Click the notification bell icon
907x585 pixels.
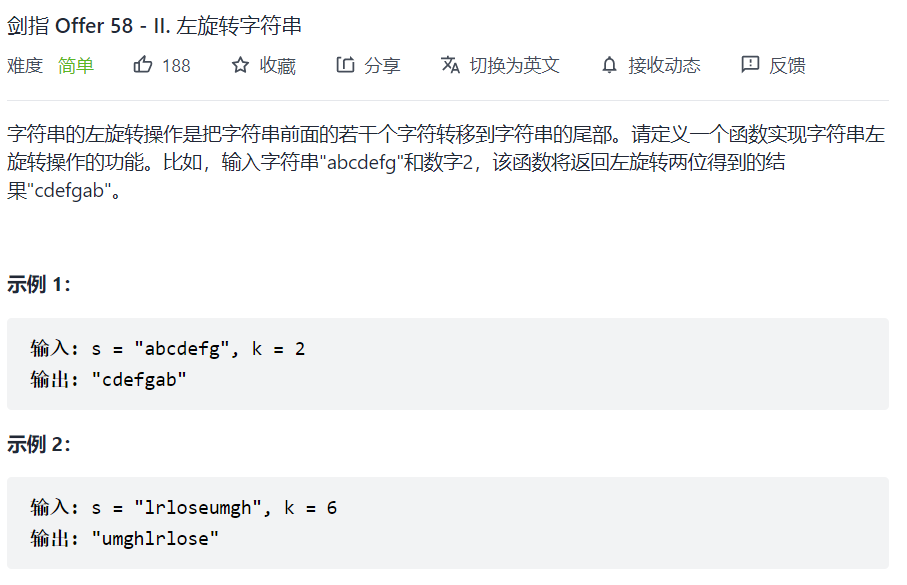tap(609, 64)
